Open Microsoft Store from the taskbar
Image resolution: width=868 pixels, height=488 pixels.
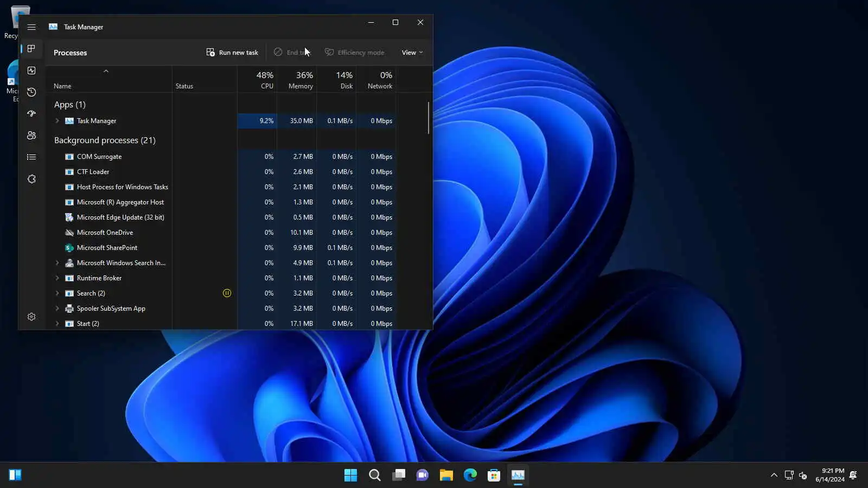click(x=494, y=476)
